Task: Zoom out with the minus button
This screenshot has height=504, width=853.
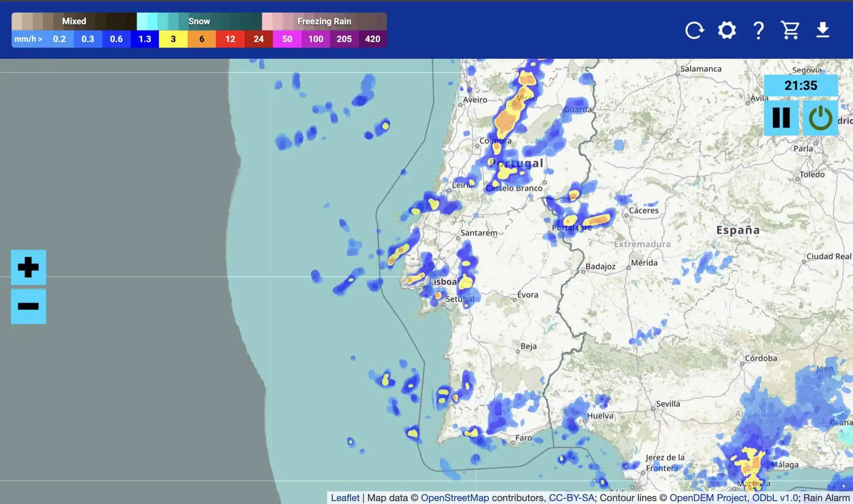Action: click(28, 306)
